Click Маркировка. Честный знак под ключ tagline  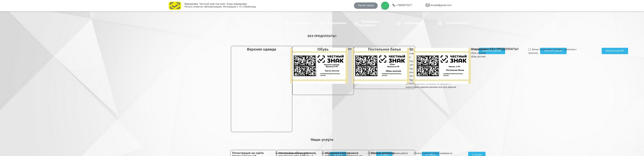click(216, 4)
